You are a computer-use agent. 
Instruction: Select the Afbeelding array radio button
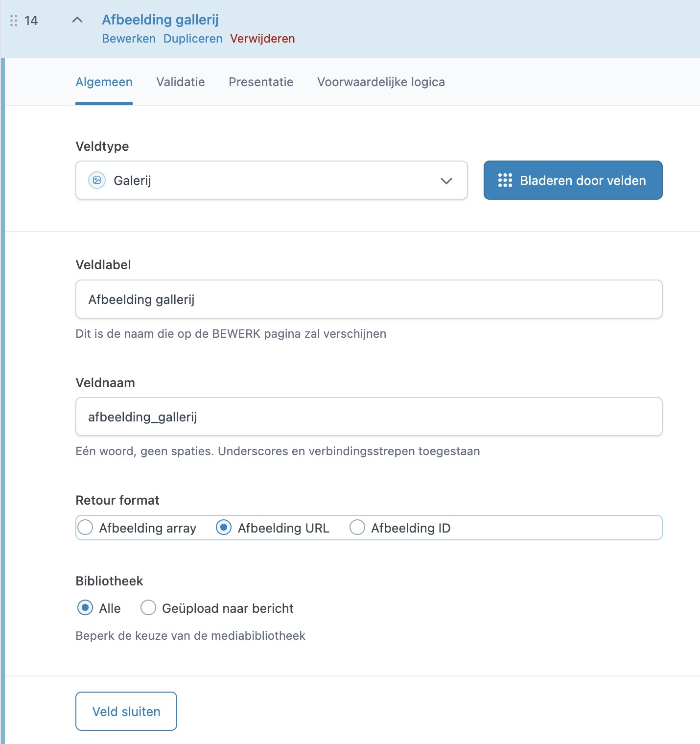click(86, 528)
